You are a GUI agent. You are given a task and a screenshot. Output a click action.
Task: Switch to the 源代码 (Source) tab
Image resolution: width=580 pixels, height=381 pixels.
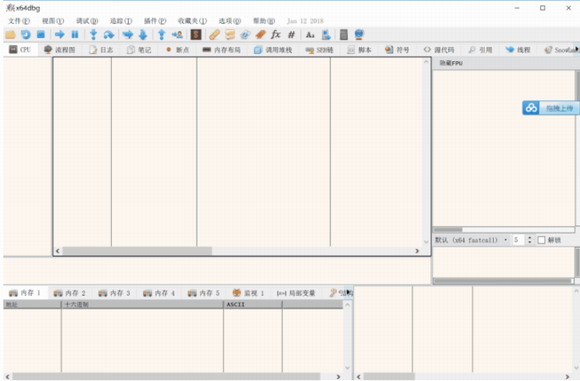tap(439, 50)
